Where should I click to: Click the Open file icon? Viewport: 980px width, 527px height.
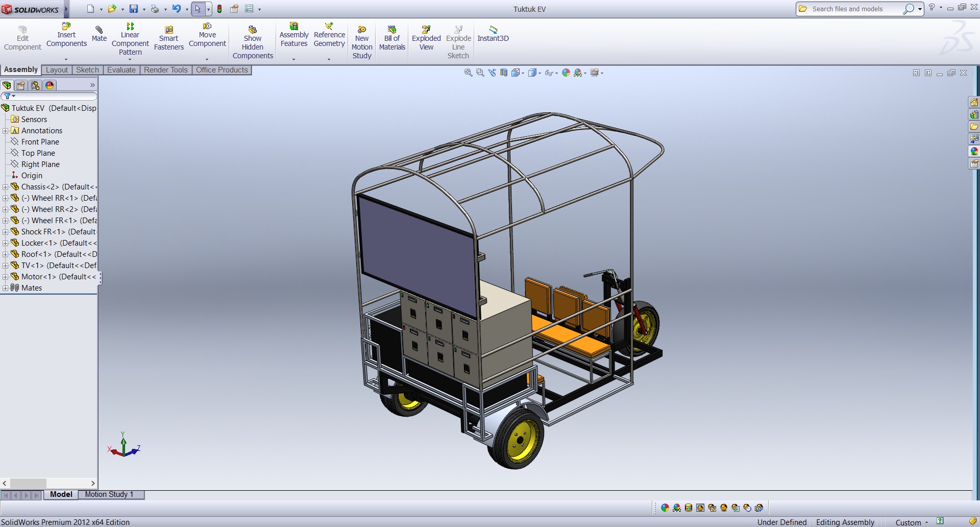click(112, 9)
